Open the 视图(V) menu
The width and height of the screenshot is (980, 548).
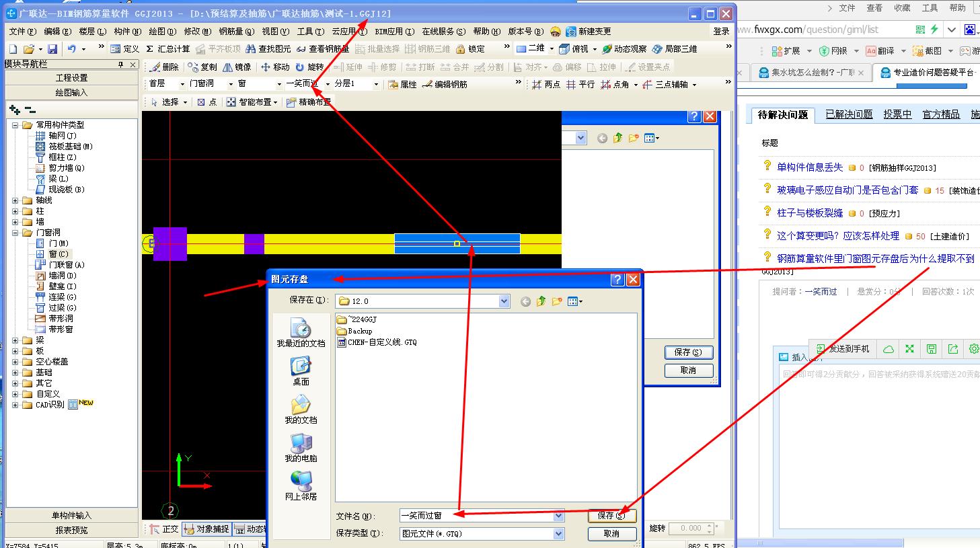(276, 32)
